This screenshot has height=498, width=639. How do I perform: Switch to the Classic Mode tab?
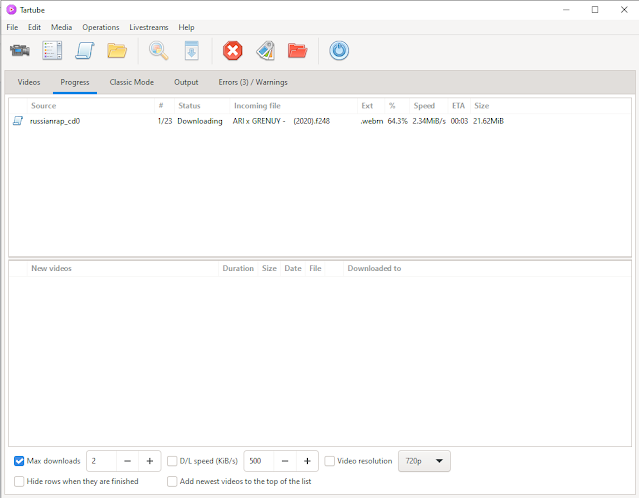point(132,82)
